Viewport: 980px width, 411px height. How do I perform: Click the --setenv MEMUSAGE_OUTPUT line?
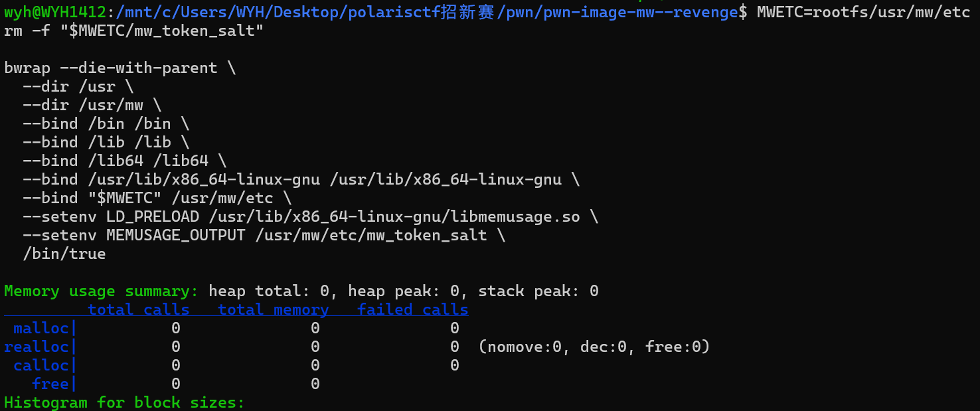coord(264,235)
